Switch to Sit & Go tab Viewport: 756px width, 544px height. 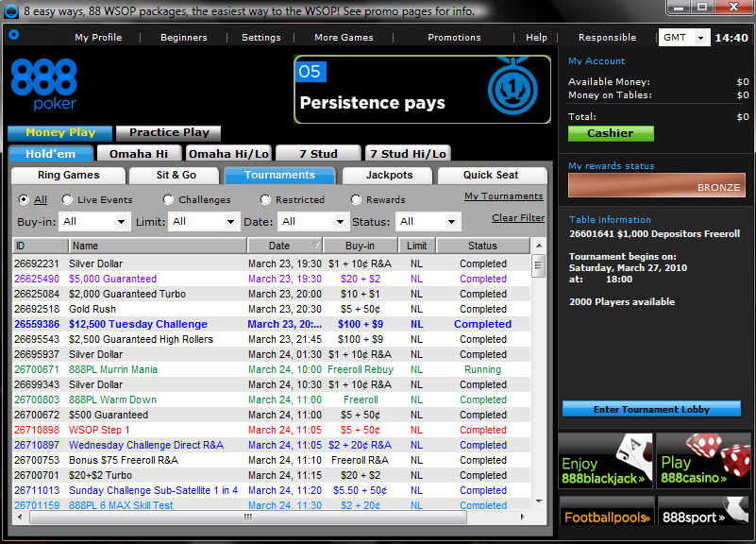[176, 175]
